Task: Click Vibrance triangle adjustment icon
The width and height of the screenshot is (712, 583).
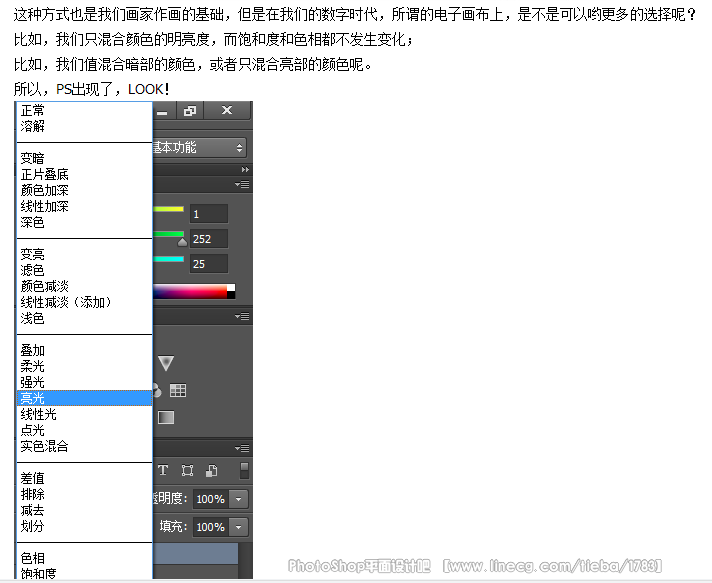Action: point(166,363)
